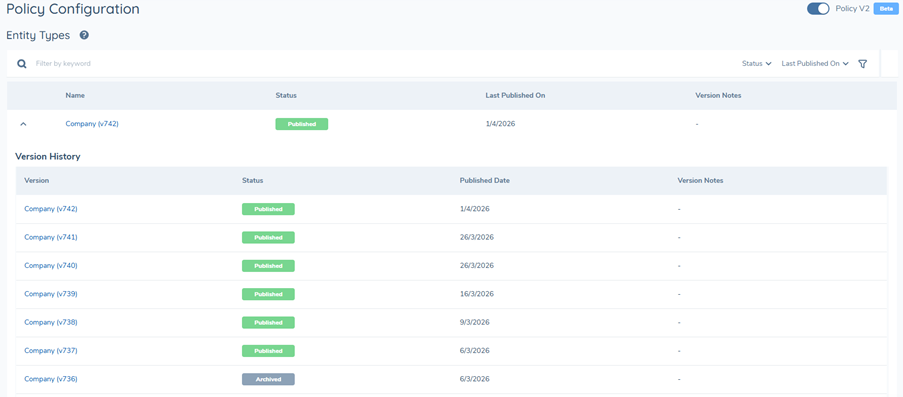The image size is (903, 397).
Task: Click the 6/3/2026 date for Company (v737)
Action: point(475,351)
